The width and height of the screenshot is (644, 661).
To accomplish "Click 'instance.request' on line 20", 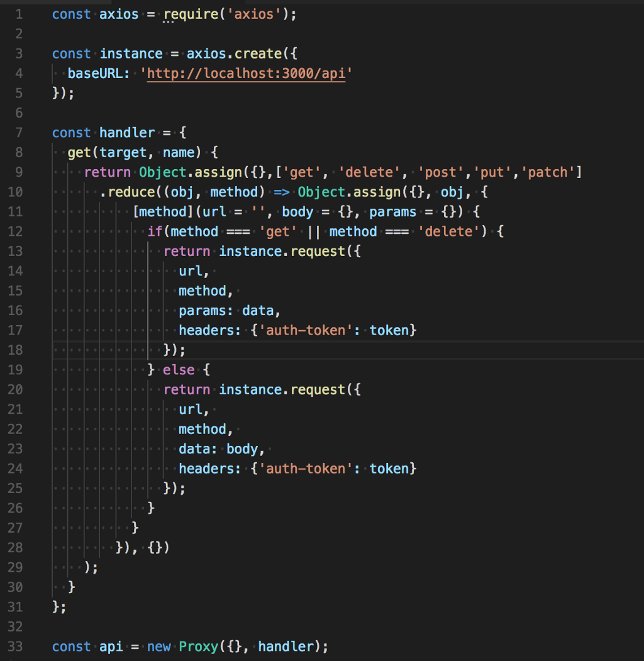I will 282,389.
